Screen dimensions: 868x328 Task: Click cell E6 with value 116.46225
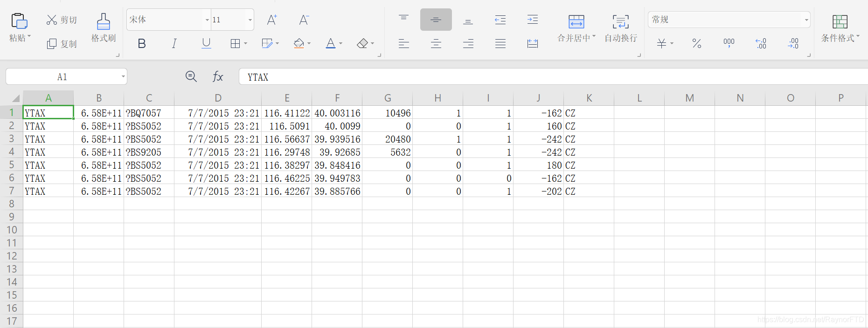(287, 178)
